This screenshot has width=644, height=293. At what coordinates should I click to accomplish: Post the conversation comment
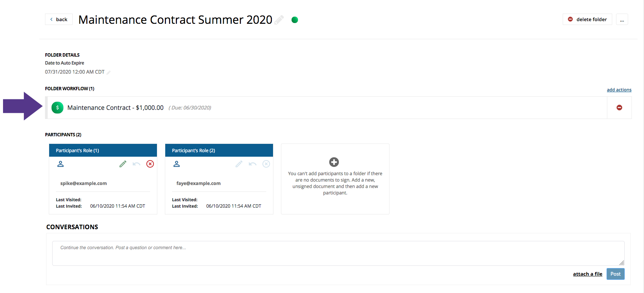(616, 274)
